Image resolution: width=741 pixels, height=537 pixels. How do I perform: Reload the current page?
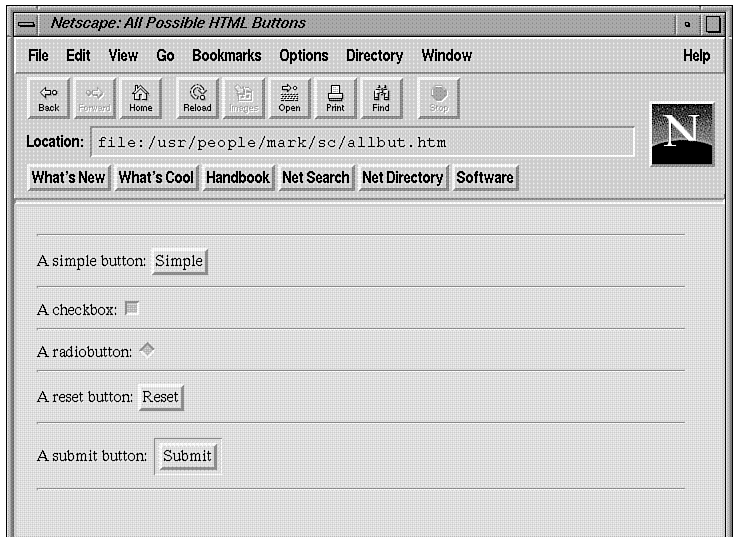point(197,98)
